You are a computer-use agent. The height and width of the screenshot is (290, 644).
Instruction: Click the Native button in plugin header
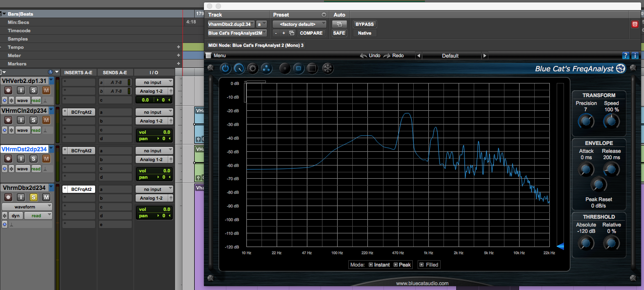point(364,33)
